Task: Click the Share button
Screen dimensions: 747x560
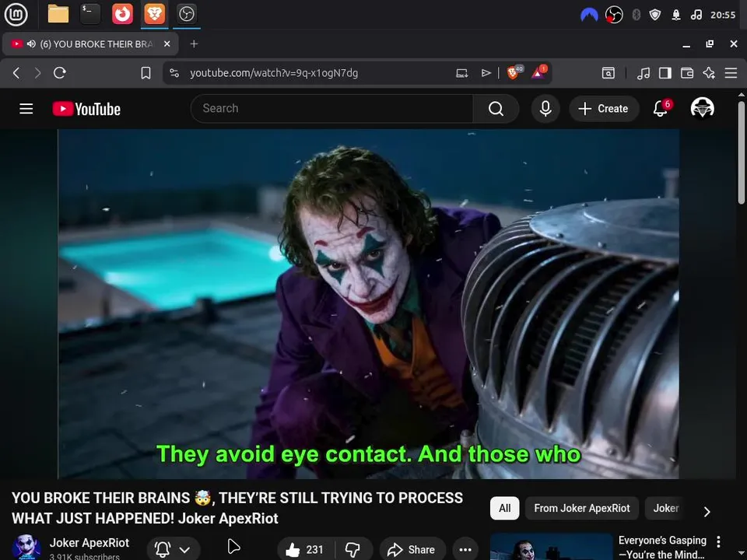Action: pos(412,550)
